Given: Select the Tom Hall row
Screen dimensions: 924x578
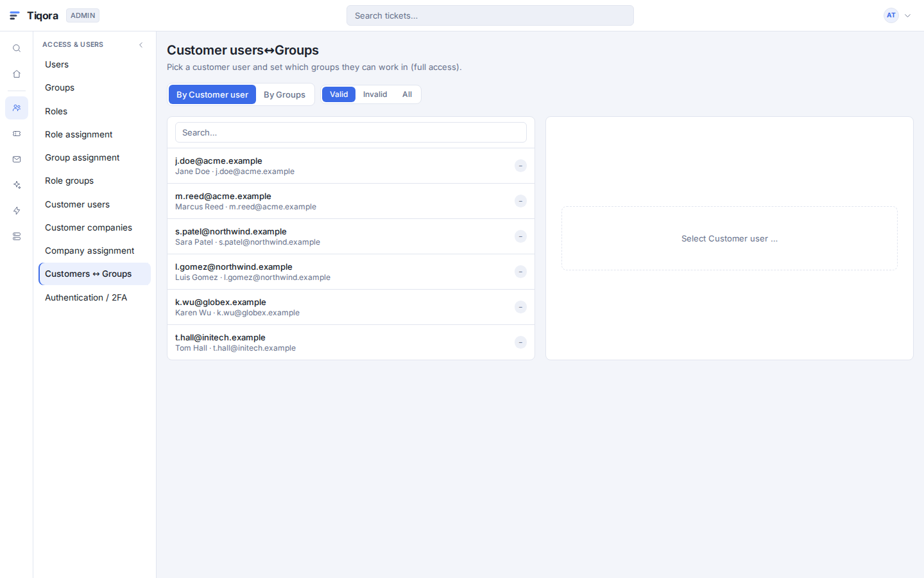Looking at the screenshot, I should 351,342.
